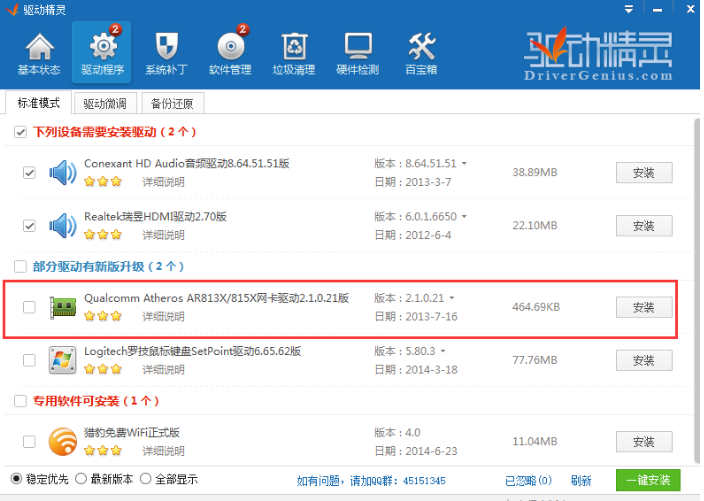The height and width of the screenshot is (501, 704).
Task: Click the 猎豹免费WiFi orange icon
Action: [62, 441]
